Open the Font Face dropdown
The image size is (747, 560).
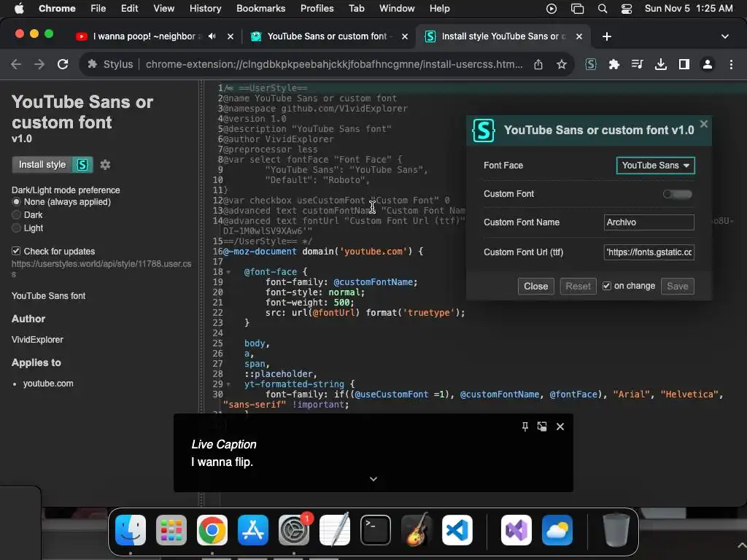tap(656, 166)
